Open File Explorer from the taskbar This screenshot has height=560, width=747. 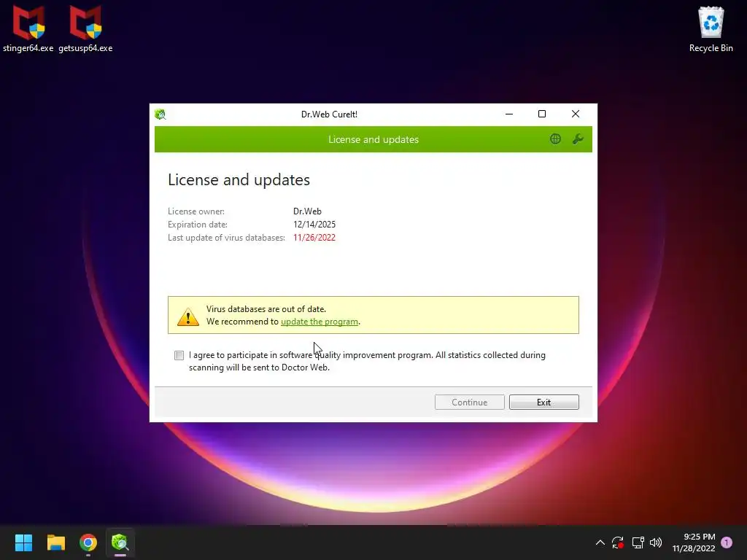[x=55, y=542]
